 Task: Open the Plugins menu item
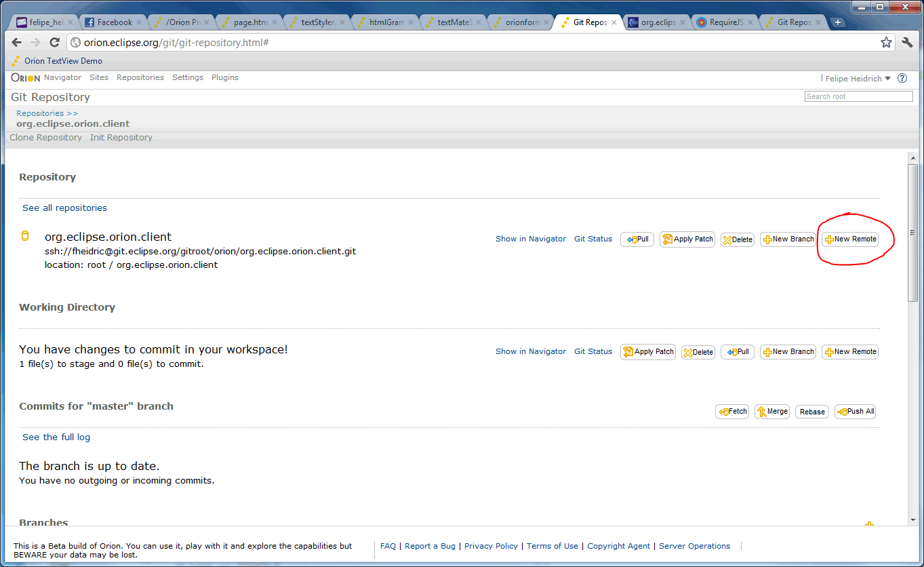pyautogui.click(x=225, y=77)
